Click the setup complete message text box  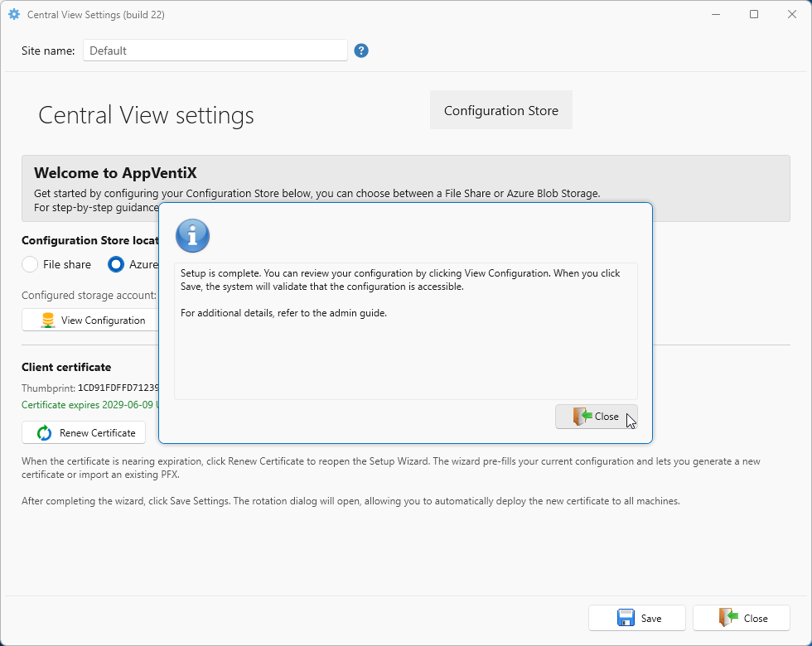tap(406, 331)
